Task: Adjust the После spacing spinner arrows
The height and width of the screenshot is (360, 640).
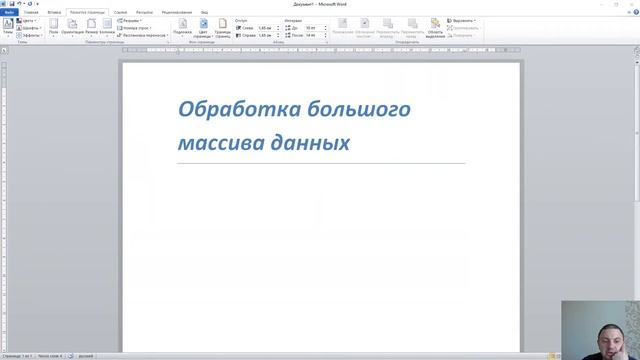Action: tap(325, 36)
